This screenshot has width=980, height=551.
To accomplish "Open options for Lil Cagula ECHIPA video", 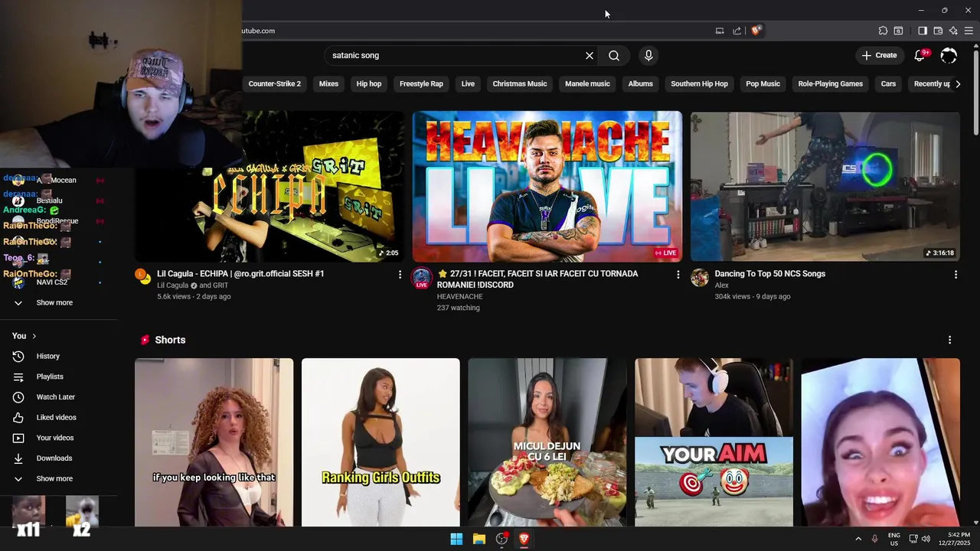I will pyautogui.click(x=400, y=274).
